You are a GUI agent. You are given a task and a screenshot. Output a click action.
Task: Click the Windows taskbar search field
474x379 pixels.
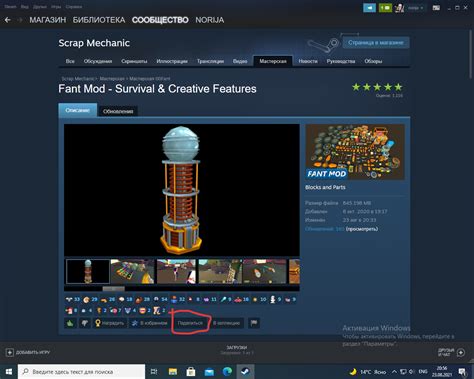tap(82, 371)
